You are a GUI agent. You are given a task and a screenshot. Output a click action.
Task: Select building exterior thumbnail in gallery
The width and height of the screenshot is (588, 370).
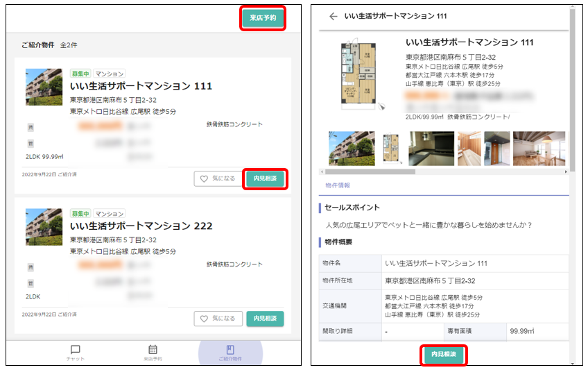point(352,149)
